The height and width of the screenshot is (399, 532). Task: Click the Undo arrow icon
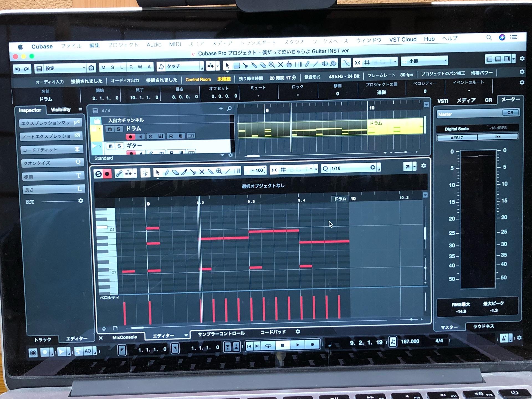tap(18, 69)
